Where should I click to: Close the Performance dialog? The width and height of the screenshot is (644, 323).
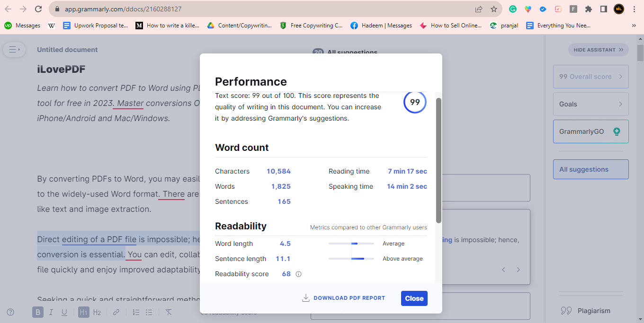tap(414, 298)
